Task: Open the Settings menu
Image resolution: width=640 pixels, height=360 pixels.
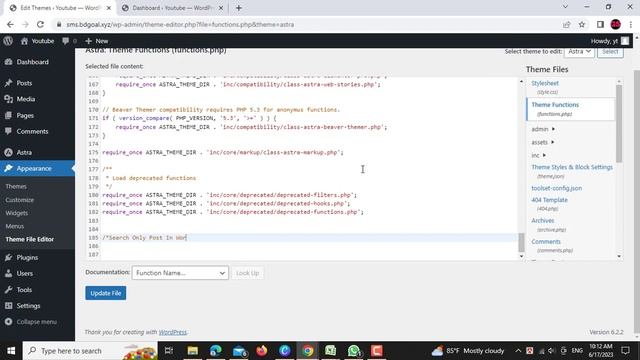Action: tap(28, 306)
